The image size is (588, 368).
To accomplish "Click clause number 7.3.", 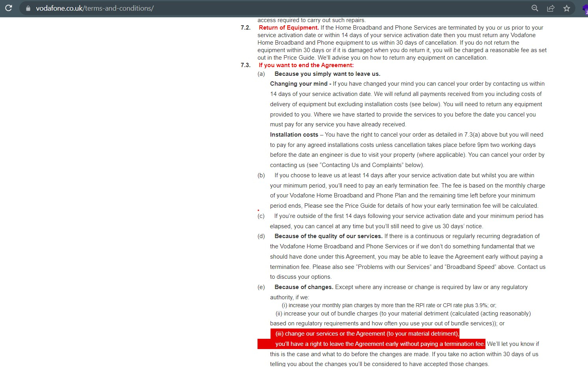I will click(246, 65).
